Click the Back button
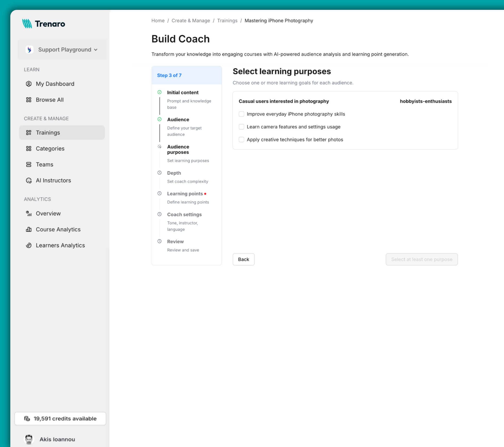The width and height of the screenshot is (504, 447). (243, 259)
